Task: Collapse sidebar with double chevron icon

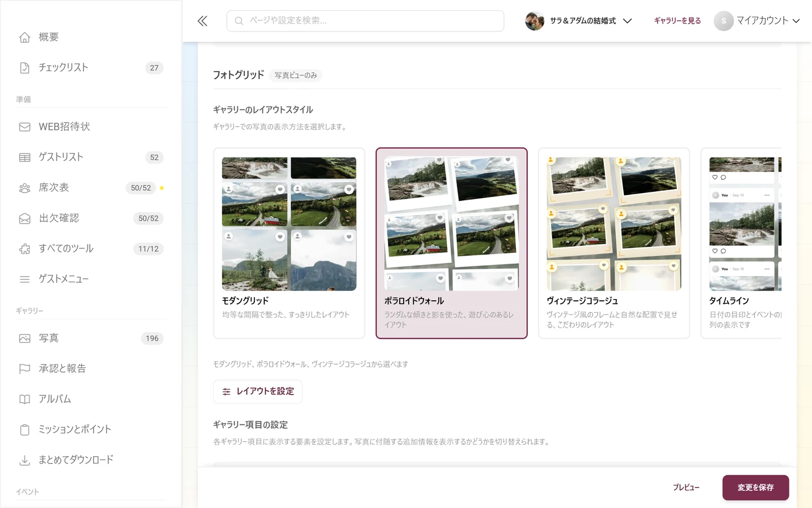Action: coord(202,21)
